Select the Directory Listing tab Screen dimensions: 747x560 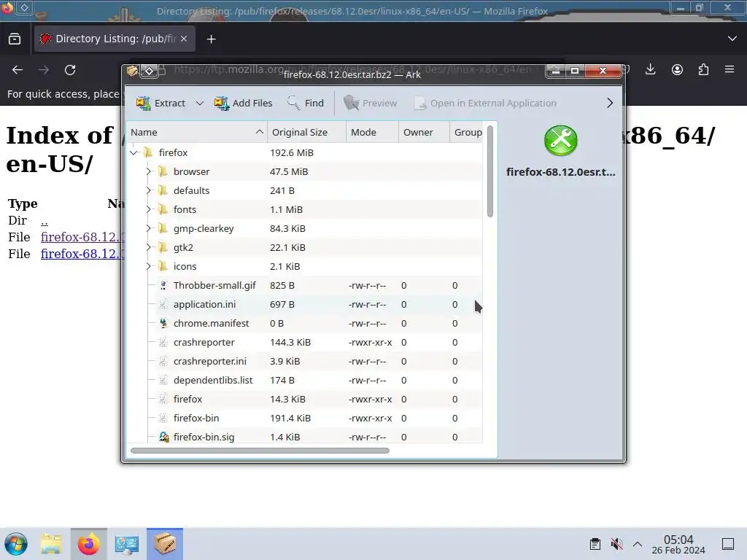115,39
